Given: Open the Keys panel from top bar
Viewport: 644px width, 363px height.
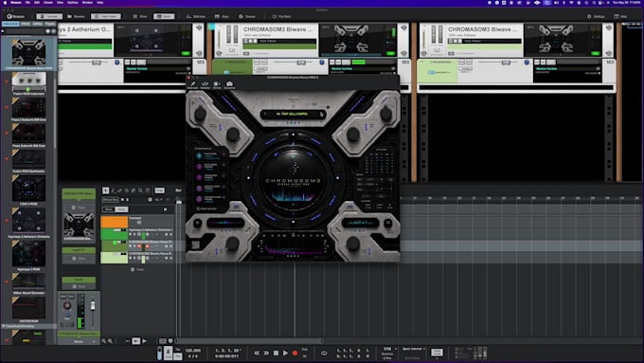Looking at the screenshot, I should [x=222, y=16].
